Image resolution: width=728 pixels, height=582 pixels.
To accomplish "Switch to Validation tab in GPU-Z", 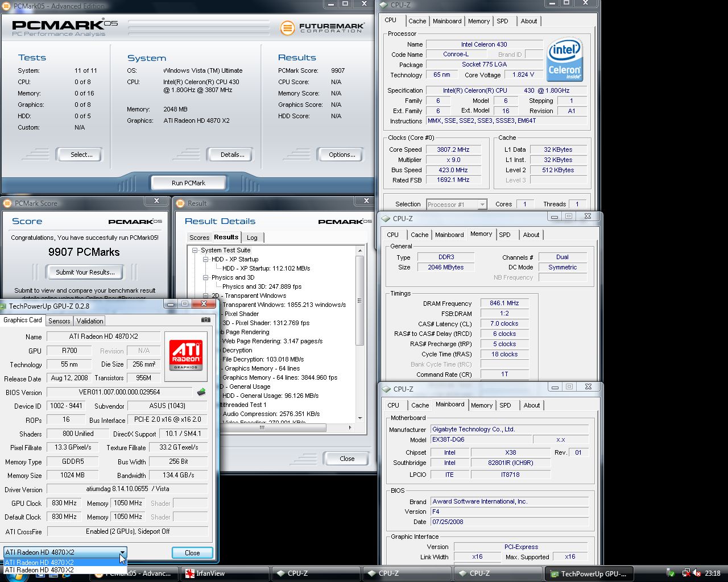I will point(90,321).
